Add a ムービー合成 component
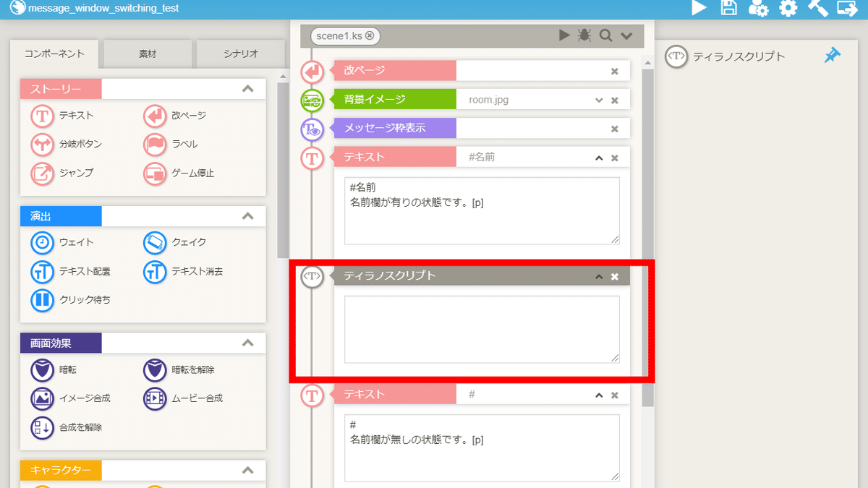Screen dimensions: 868x488 [x=183, y=398]
